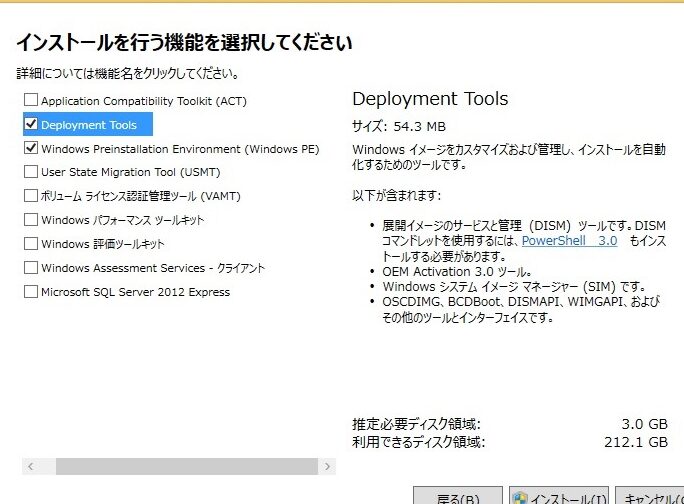Enable the Microsoft SQL Server 2012 Express checkbox
Image resolution: width=684 pixels, height=504 pixels.
[31, 292]
